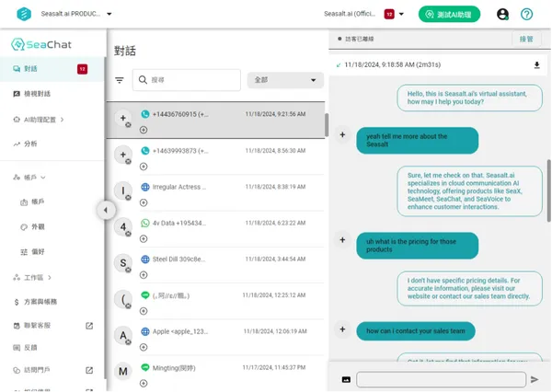
Task: Click the filter conversations icon
Action: (120, 80)
